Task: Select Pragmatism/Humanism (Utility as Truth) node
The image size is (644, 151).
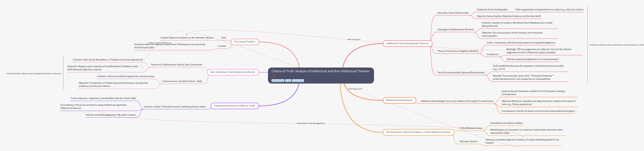Action: [x=234, y=106]
